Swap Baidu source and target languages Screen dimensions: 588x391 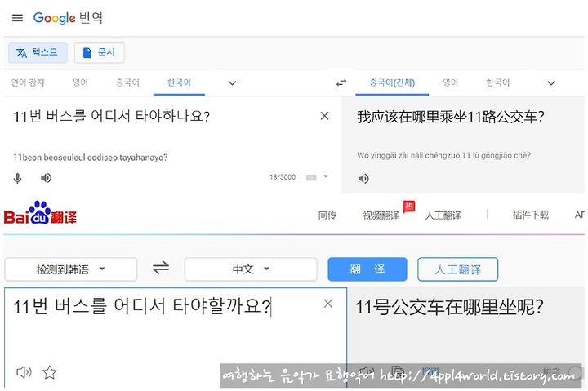click(161, 268)
